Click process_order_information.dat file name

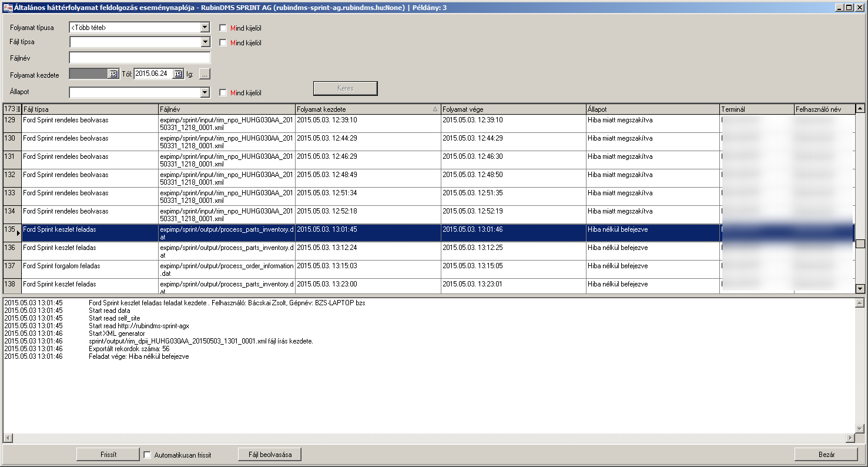[227, 269]
